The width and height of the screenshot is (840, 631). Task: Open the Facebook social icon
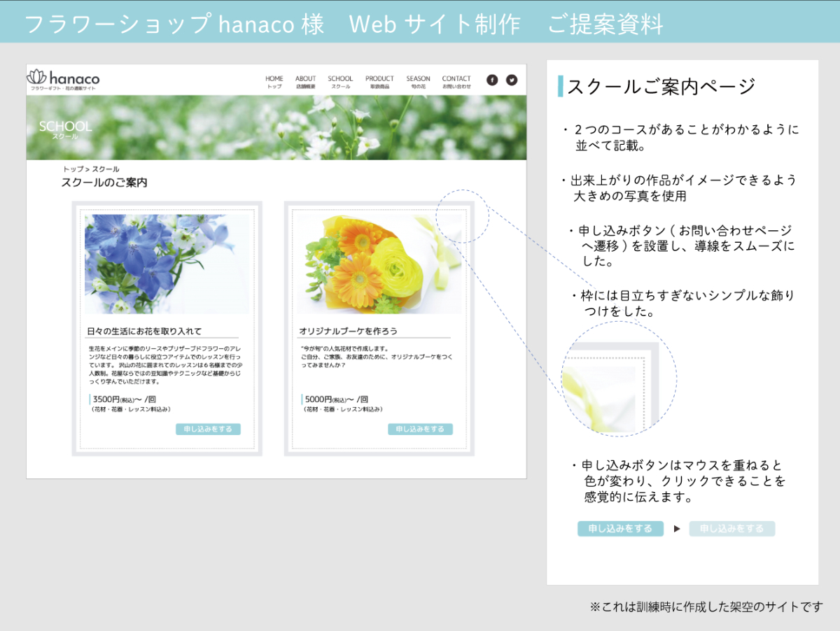[492, 80]
